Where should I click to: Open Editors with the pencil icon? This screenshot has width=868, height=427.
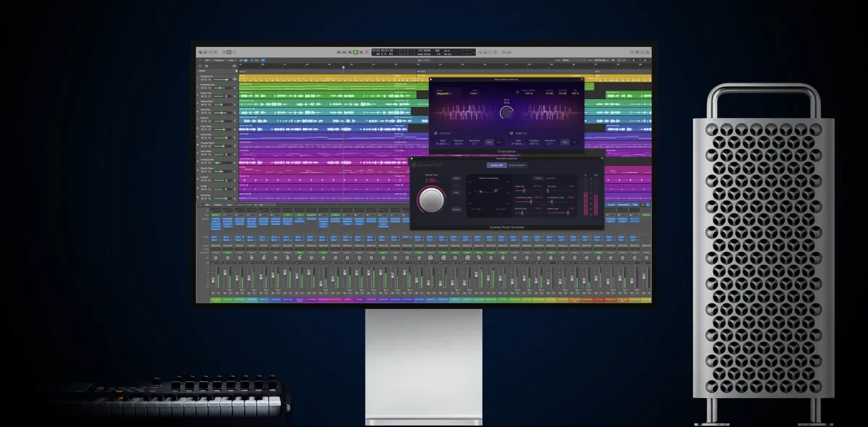[234, 52]
